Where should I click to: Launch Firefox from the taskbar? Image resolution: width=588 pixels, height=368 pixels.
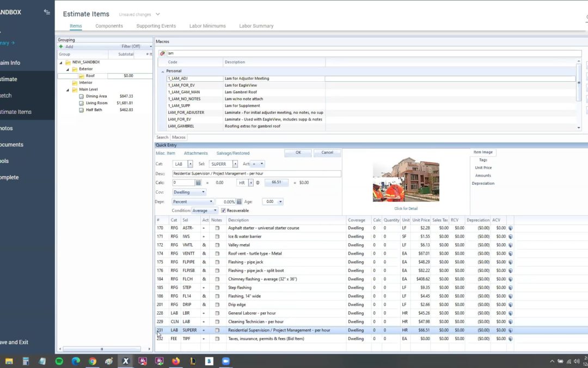pyautogui.click(x=175, y=361)
